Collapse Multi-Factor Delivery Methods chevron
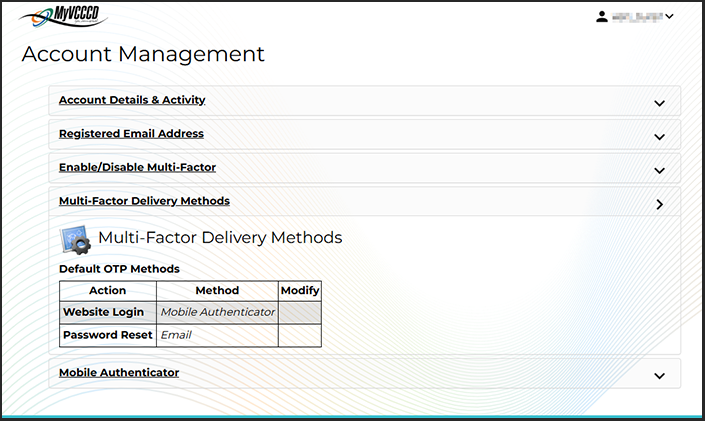 click(660, 205)
